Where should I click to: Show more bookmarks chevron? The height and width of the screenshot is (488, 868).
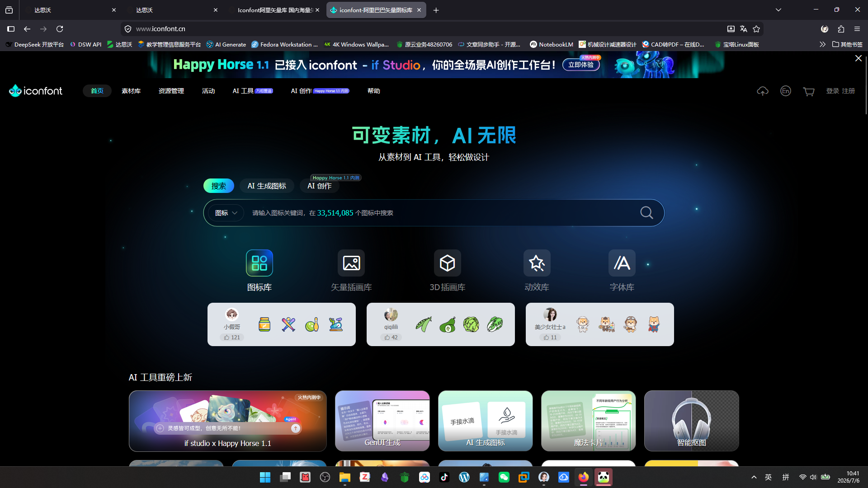pyautogui.click(x=822, y=44)
